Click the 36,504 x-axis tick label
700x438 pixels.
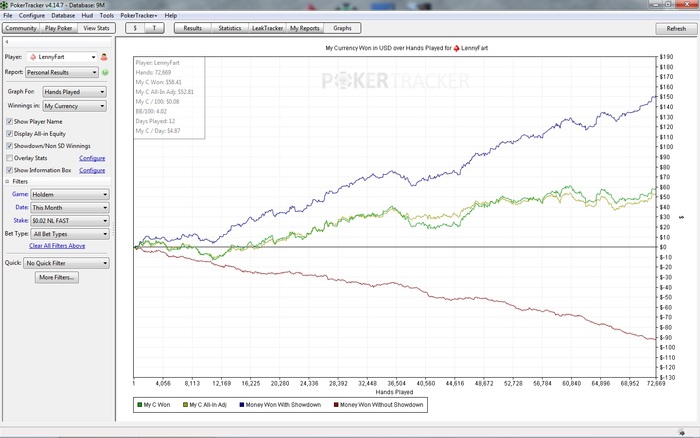[396, 384]
